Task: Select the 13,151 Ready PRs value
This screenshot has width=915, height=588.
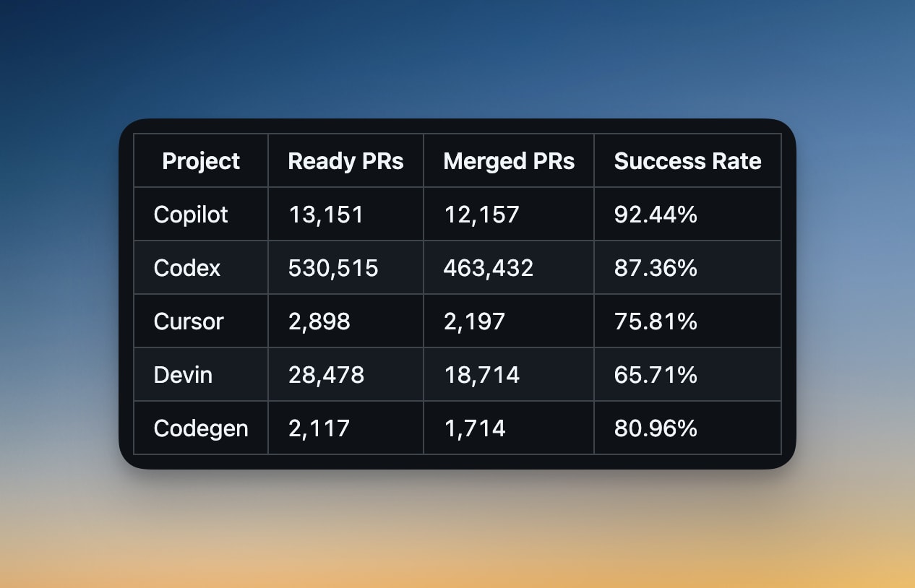Action: pos(325,215)
